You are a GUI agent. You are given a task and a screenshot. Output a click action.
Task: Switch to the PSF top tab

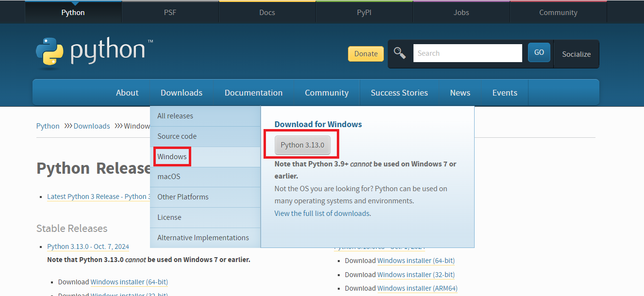(x=170, y=13)
